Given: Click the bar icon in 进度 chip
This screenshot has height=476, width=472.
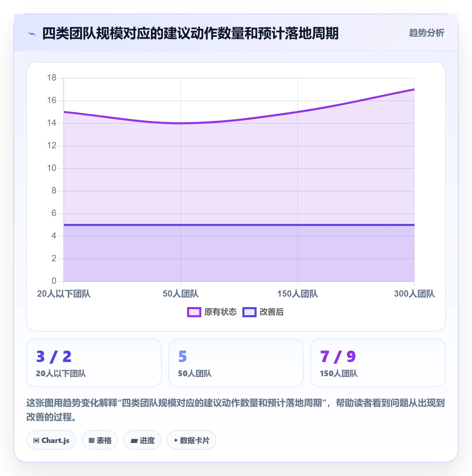Looking at the screenshot, I should (x=134, y=441).
